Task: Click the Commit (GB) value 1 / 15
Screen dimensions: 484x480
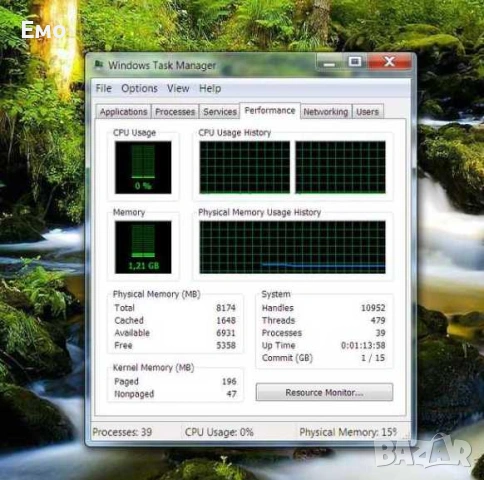Action: [x=373, y=358]
